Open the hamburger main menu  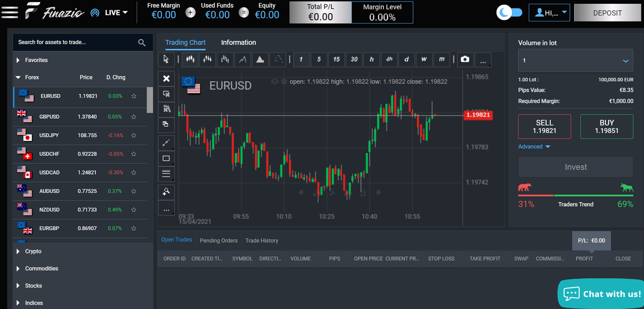(9, 12)
